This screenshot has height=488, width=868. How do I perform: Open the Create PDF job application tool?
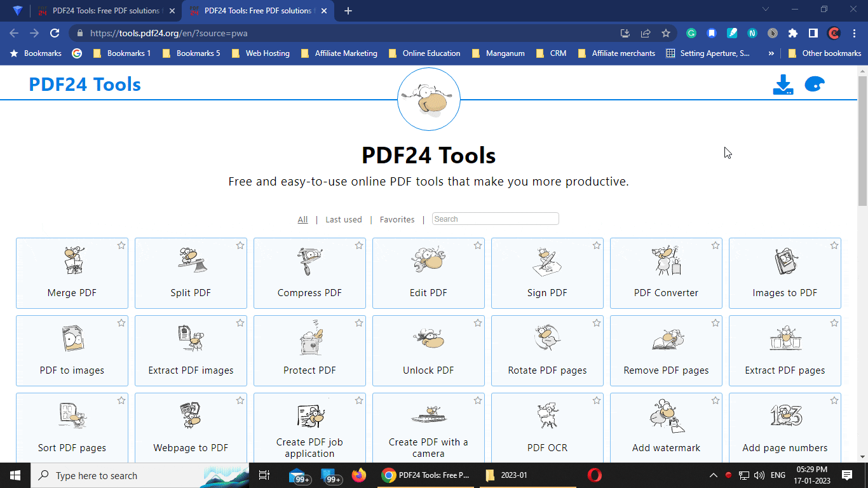[x=309, y=428]
